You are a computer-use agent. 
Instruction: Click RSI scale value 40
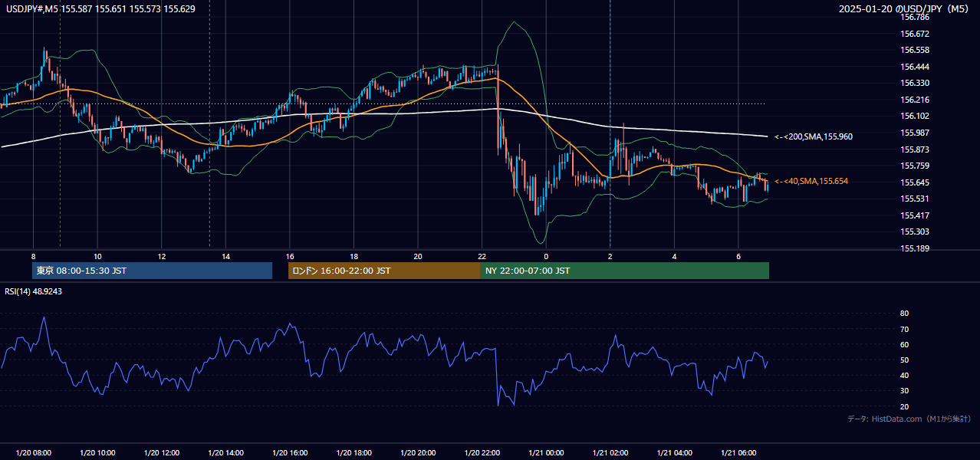(904, 375)
